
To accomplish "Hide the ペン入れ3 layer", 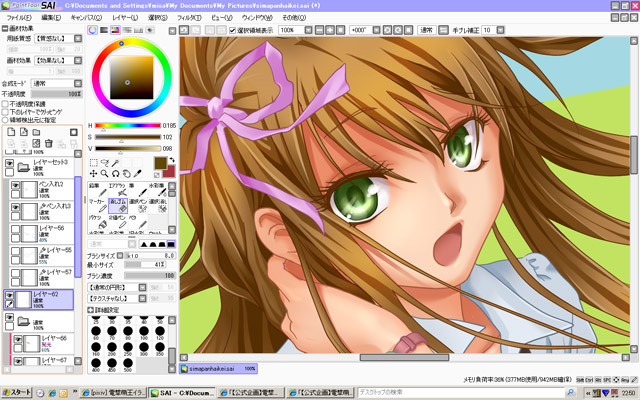I will (x=16, y=207).
